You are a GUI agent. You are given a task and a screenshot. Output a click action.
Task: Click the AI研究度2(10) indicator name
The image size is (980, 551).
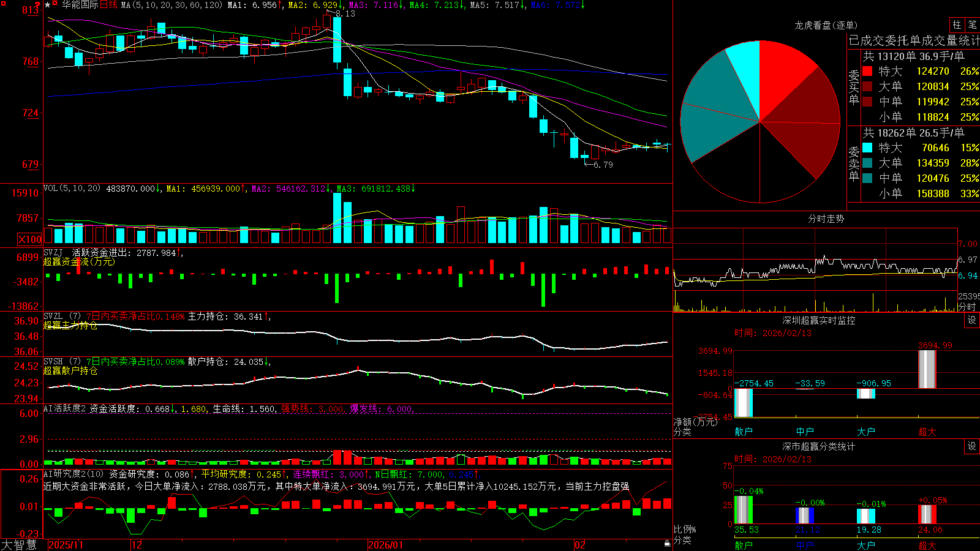point(74,474)
